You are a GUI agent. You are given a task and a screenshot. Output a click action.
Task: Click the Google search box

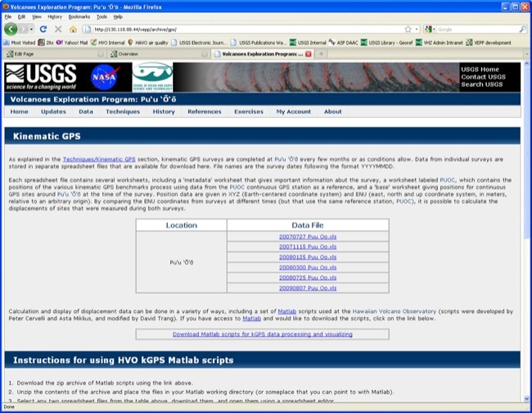[x=477, y=29]
